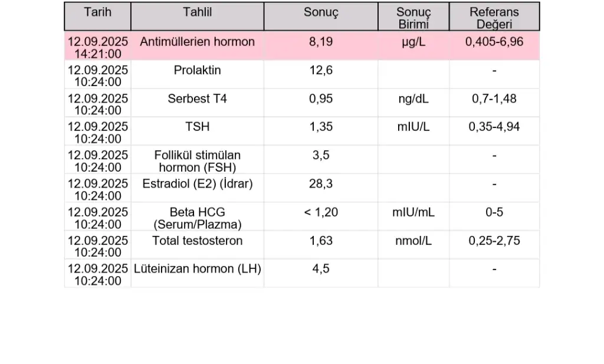Select the Beta HCG (Serum/Plazma) test name
The width and height of the screenshot is (604, 364).
[197, 218]
